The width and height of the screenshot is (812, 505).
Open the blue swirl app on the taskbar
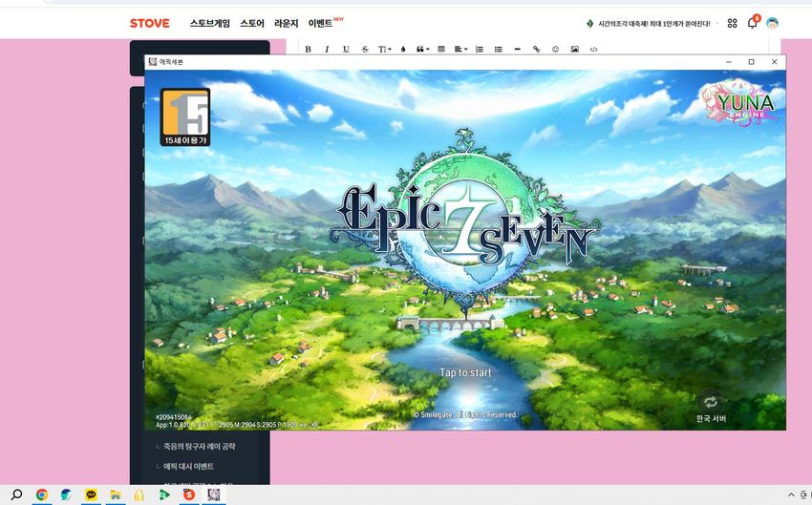click(x=66, y=494)
